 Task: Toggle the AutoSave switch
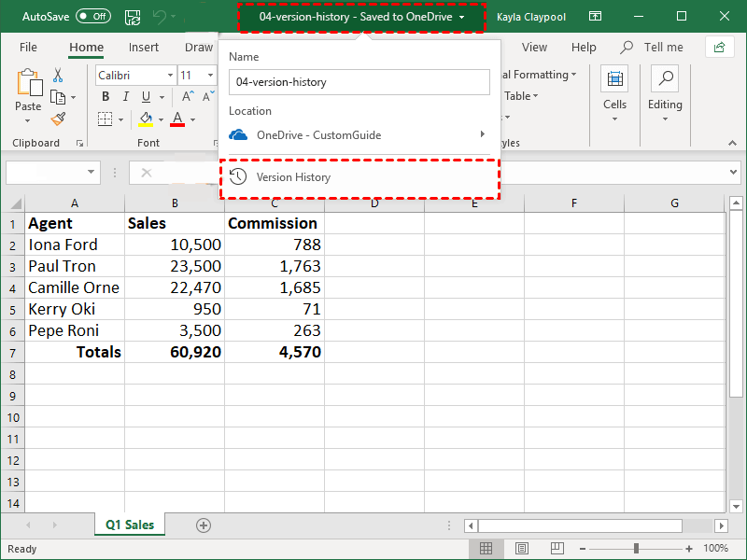93,17
